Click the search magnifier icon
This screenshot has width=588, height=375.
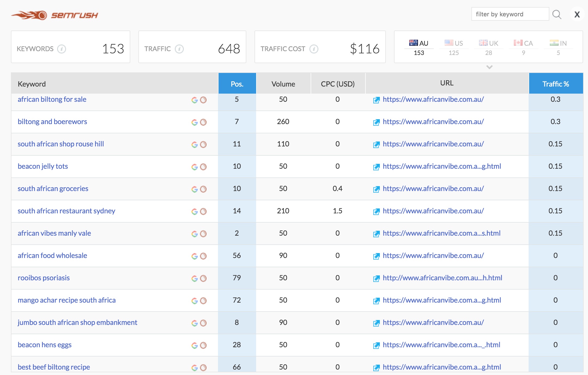[x=557, y=14]
